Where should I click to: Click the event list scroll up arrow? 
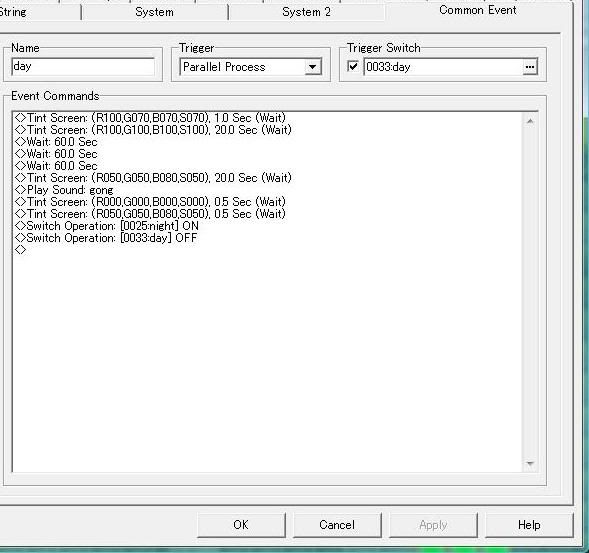(x=530, y=121)
